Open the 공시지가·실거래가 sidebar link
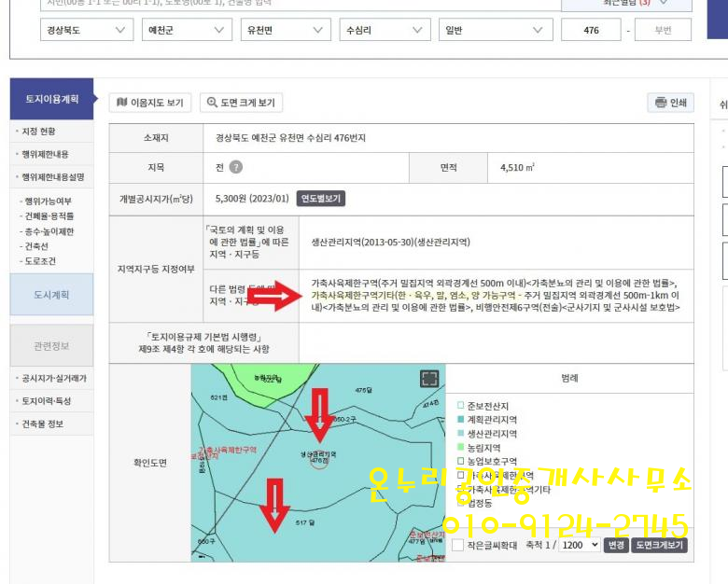This screenshot has height=584, width=728. 54,379
